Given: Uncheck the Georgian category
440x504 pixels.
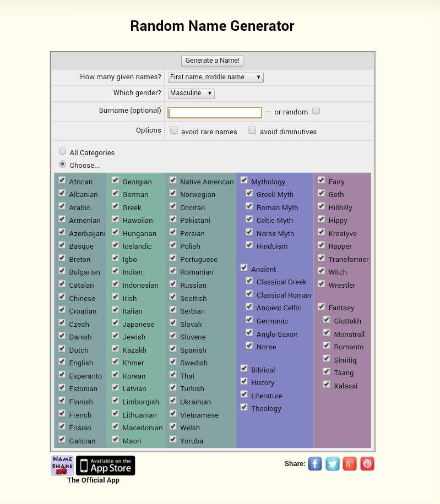Looking at the screenshot, I should (116, 180).
